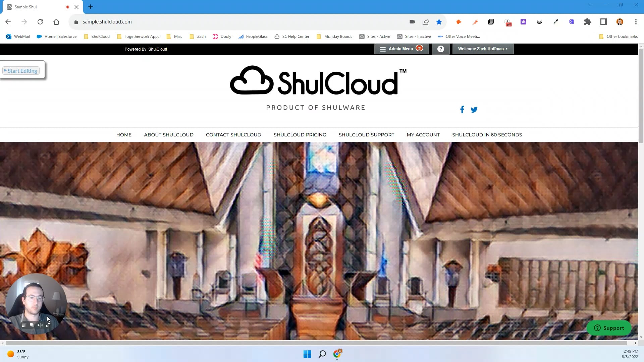Click the Chrome extensions puzzle piece icon
Image resolution: width=644 pixels, height=362 pixels.
click(x=587, y=22)
